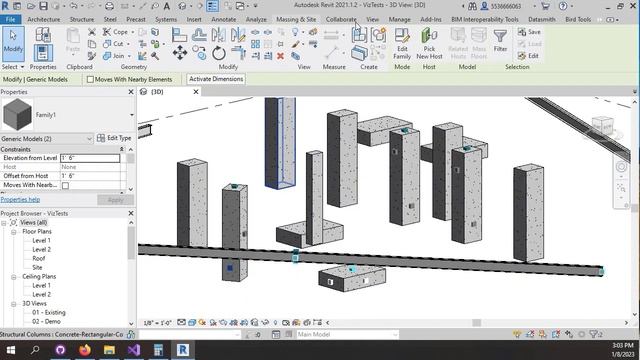
Task: Select 01 - Existing 3D view
Action: [49, 313]
